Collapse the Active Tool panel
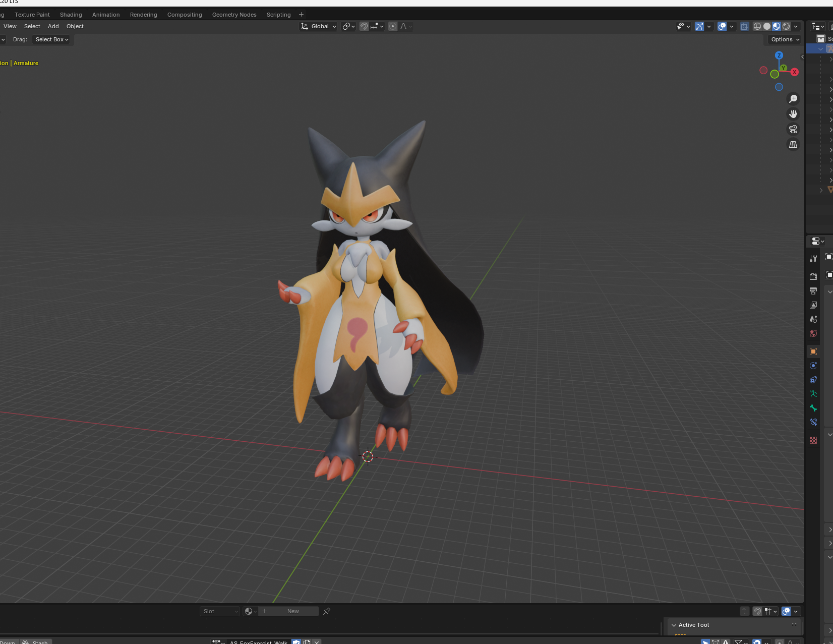833x644 pixels. point(674,625)
